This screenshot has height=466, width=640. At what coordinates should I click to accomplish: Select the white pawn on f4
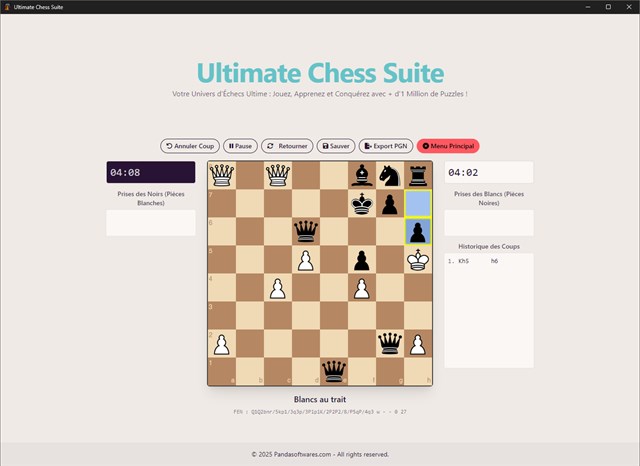click(x=362, y=288)
